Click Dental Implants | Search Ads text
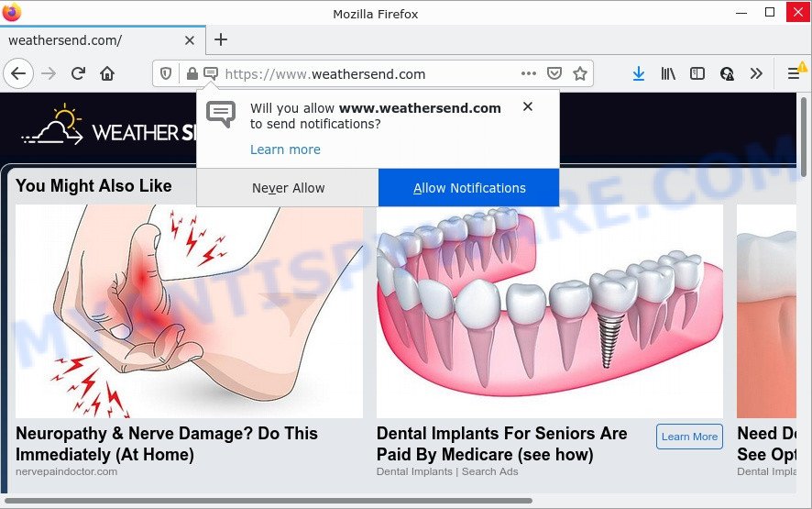812x509 pixels. point(447,471)
